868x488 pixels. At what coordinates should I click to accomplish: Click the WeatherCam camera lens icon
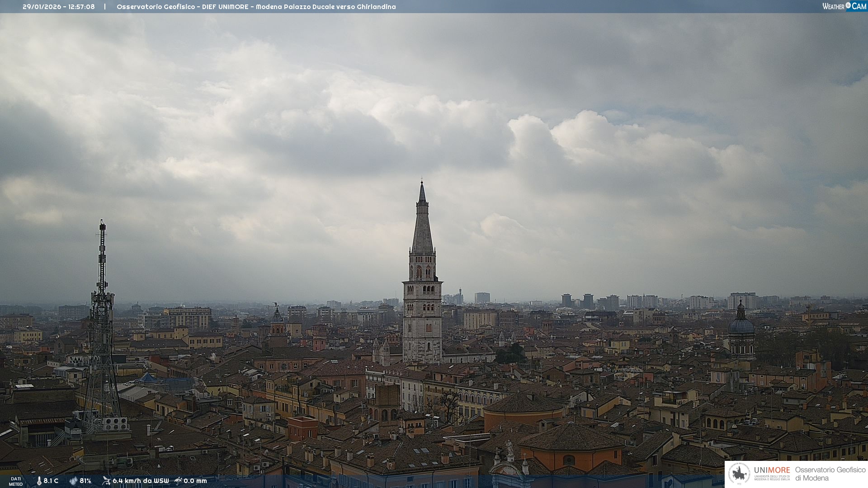point(848,5)
